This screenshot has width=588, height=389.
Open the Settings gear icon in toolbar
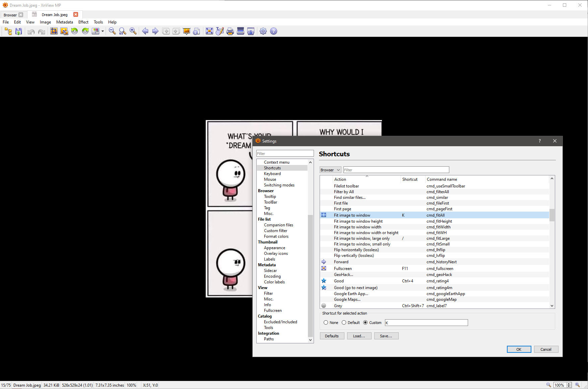coord(263,31)
